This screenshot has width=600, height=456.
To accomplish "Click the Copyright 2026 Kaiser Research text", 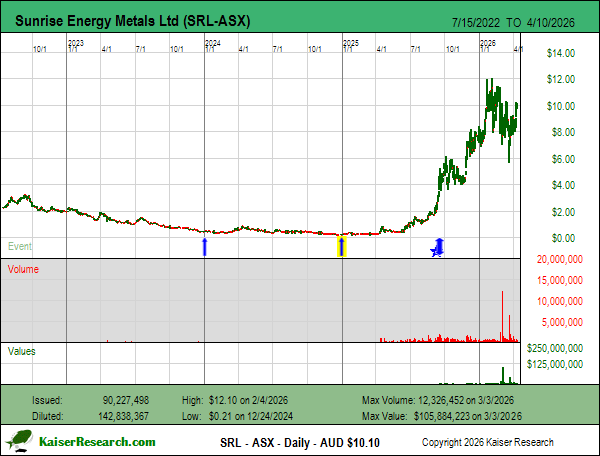I will click(488, 442).
